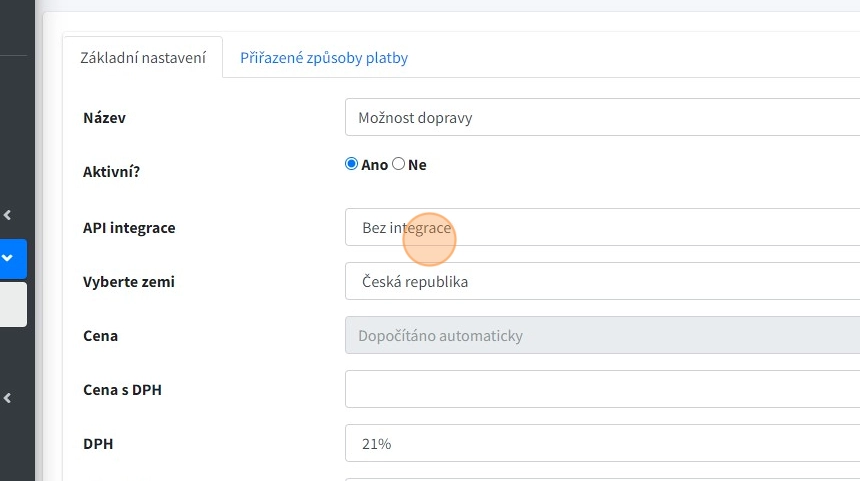Expand the bottom sidebar menu chevron

7,398
